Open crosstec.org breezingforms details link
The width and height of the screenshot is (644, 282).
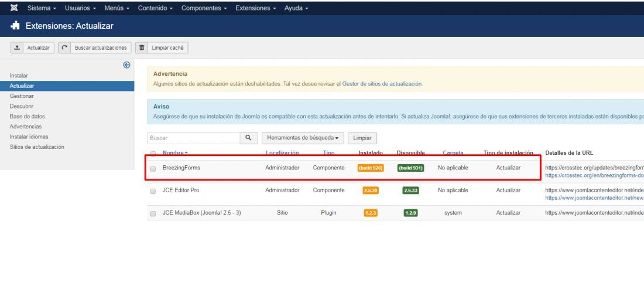point(594,175)
